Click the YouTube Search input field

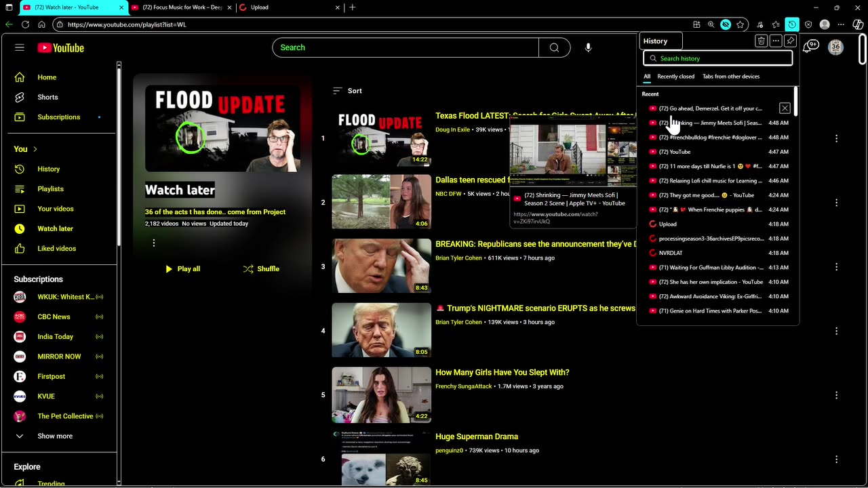coord(406,47)
